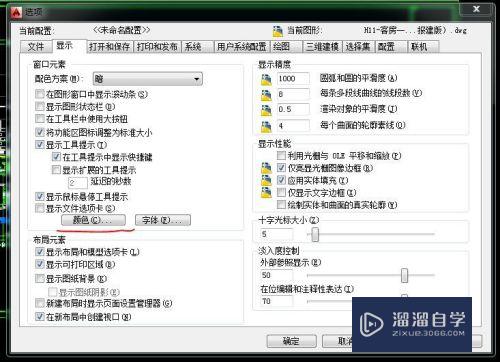The image size is (500, 362).
Task: Switch to the 系统 tab
Action: click(197, 47)
